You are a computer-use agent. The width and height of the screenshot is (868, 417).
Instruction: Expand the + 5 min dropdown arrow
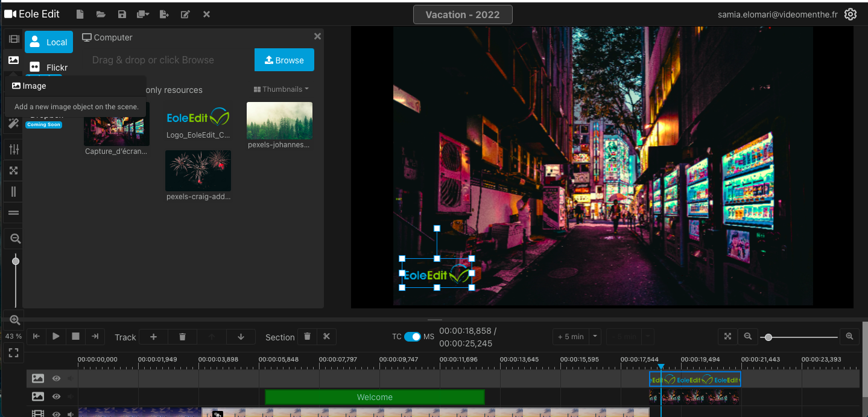point(595,337)
